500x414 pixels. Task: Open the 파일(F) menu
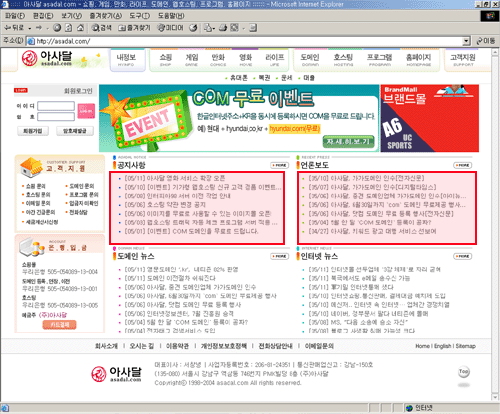click(x=15, y=16)
